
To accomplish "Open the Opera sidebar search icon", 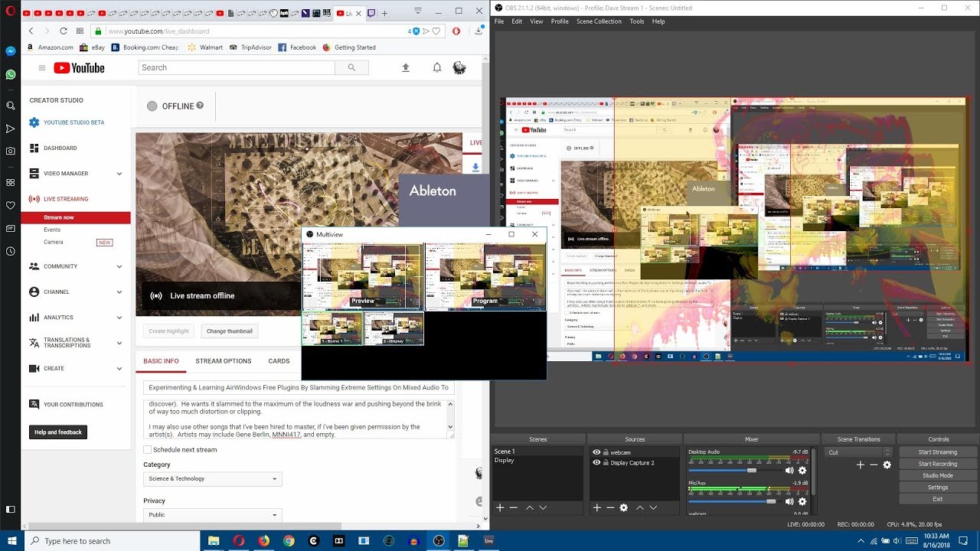I will [10, 106].
